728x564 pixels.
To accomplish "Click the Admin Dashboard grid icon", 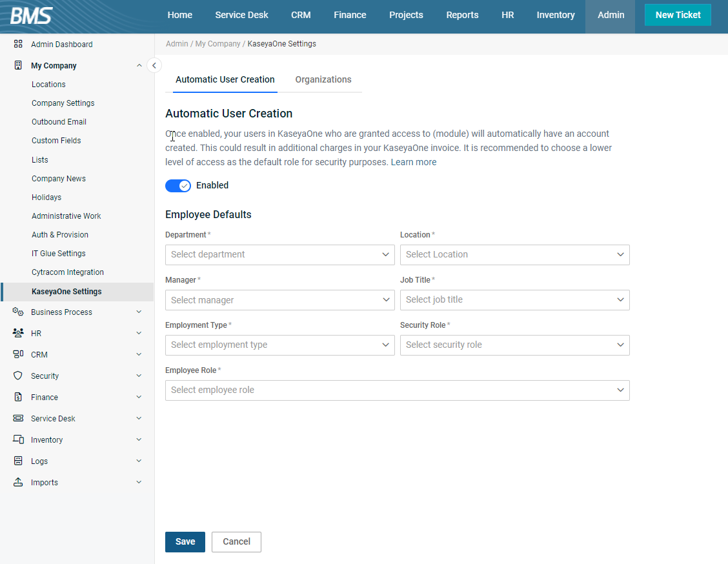I will point(18,44).
